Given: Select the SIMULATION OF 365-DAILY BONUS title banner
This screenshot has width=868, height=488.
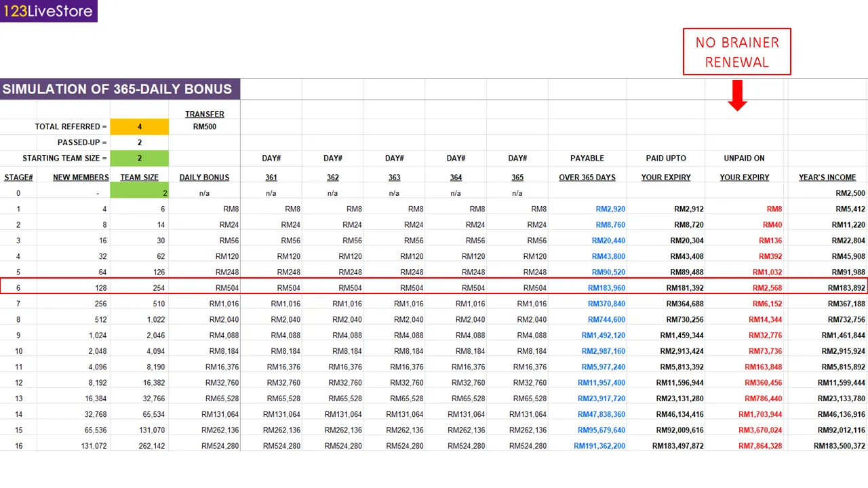Looking at the screenshot, I should tap(119, 89).
